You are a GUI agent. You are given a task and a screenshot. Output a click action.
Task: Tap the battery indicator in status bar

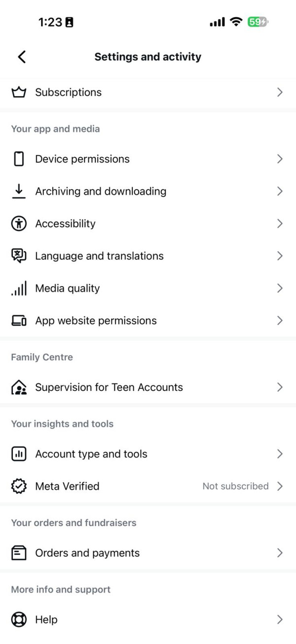tap(258, 22)
